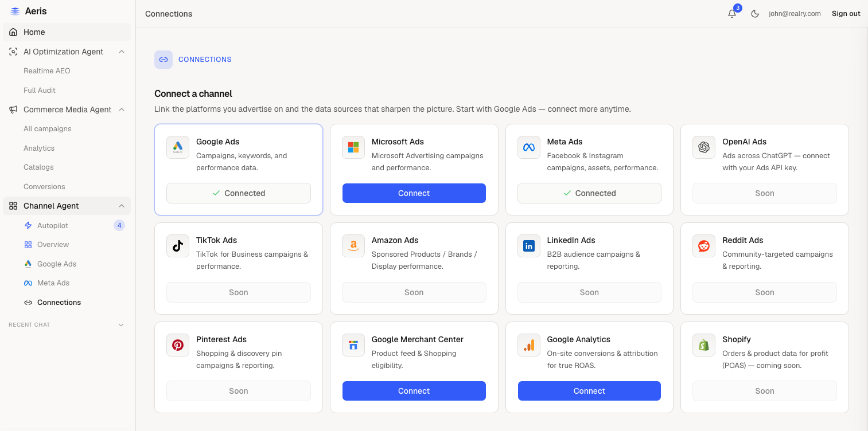Open All campaigns in sidebar
The height and width of the screenshot is (431, 868).
[48, 129]
